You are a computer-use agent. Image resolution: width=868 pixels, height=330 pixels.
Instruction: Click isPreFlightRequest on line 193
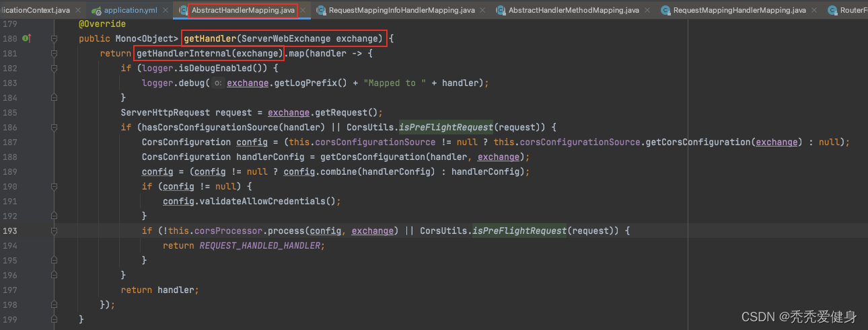point(519,231)
